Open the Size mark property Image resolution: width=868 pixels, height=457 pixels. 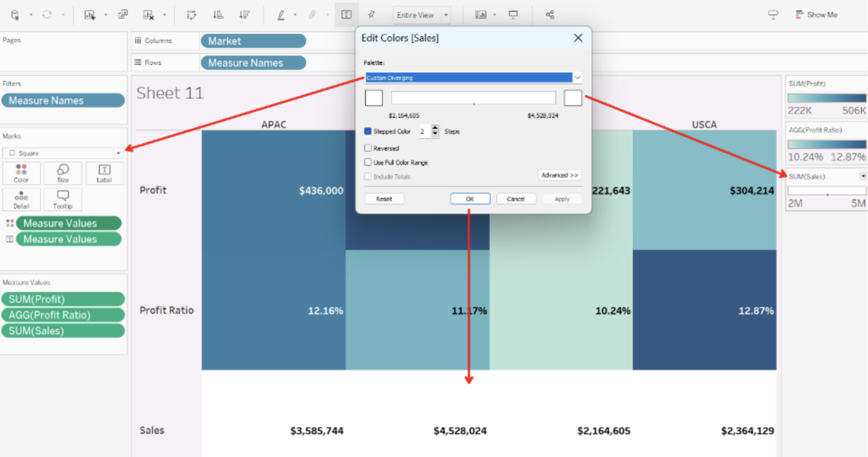(62, 173)
